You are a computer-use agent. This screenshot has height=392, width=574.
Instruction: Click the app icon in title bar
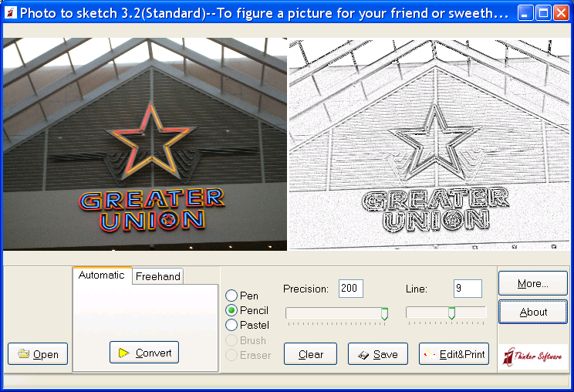pyautogui.click(x=11, y=13)
